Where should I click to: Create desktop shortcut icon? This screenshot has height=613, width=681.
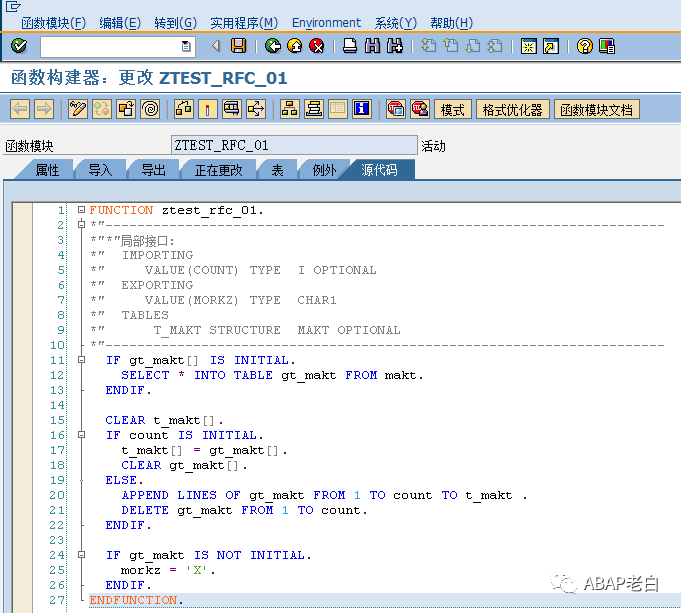pyautogui.click(x=551, y=46)
